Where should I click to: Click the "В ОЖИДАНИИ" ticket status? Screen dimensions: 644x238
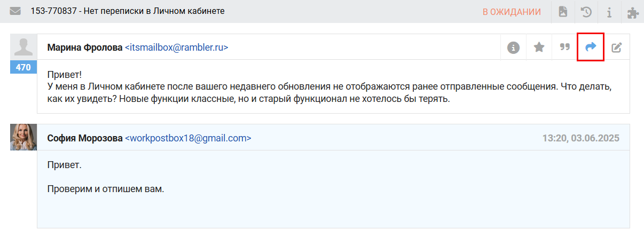[x=512, y=12]
